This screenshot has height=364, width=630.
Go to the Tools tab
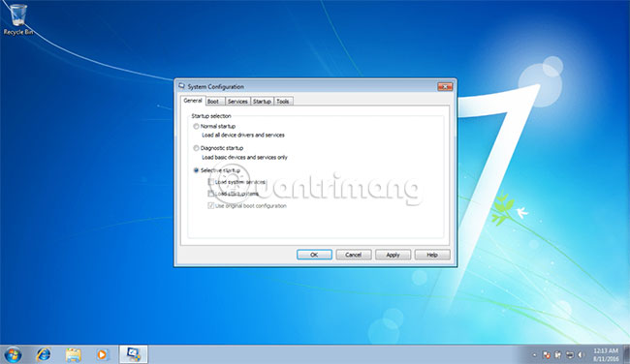283,102
